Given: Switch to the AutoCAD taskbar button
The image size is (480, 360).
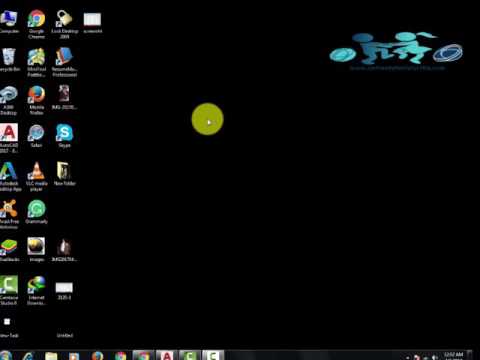Looking at the screenshot, I should click(167, 355).
